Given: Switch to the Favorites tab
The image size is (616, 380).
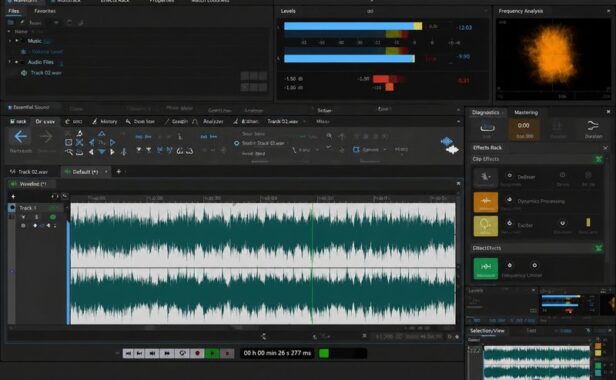Looking at the screenshot, I should coord(45,11).
